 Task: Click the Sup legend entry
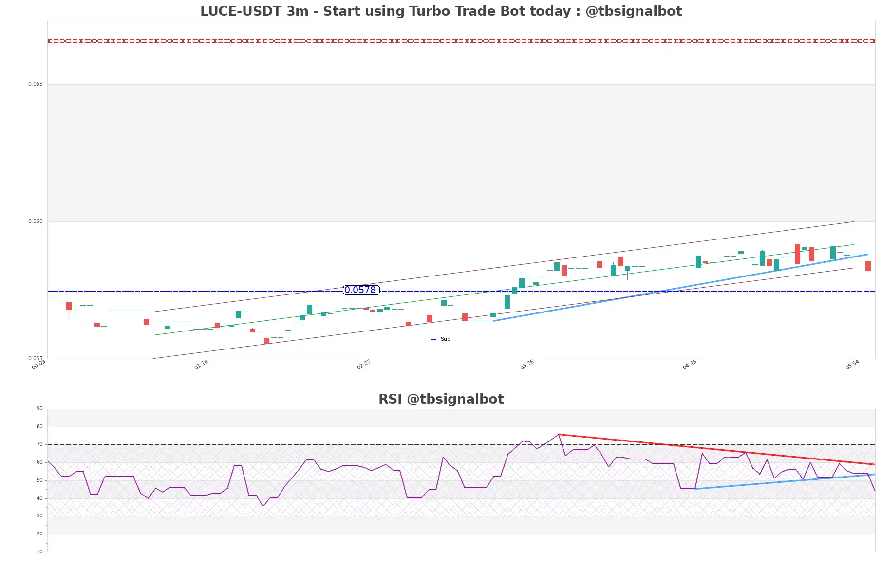pos(441,339)
